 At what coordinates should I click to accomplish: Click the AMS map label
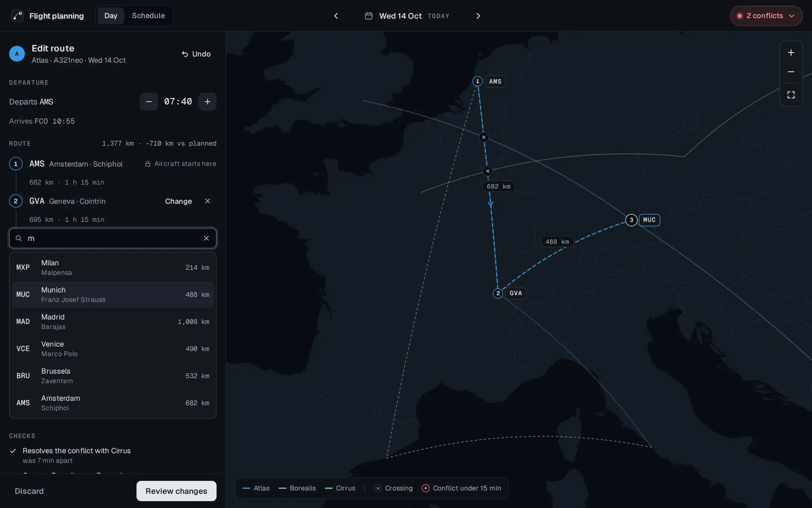pyautogui.click(x=495, y=81)
